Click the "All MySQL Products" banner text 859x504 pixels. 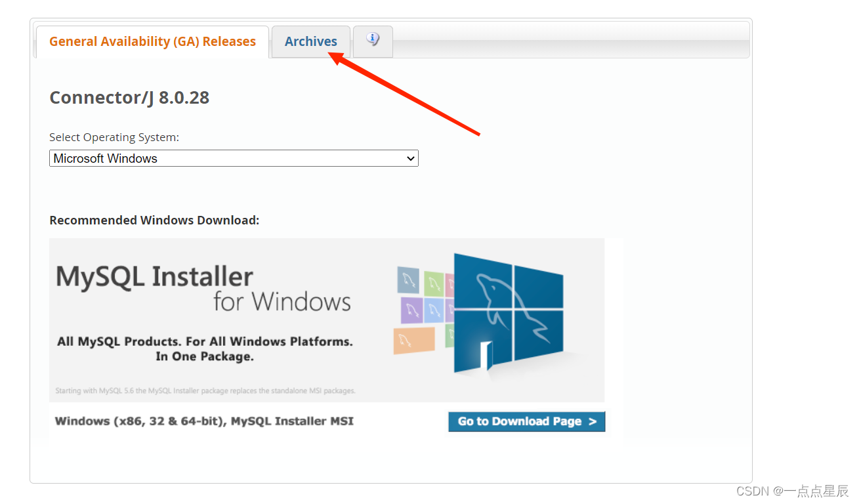click(x=205, y=349)
